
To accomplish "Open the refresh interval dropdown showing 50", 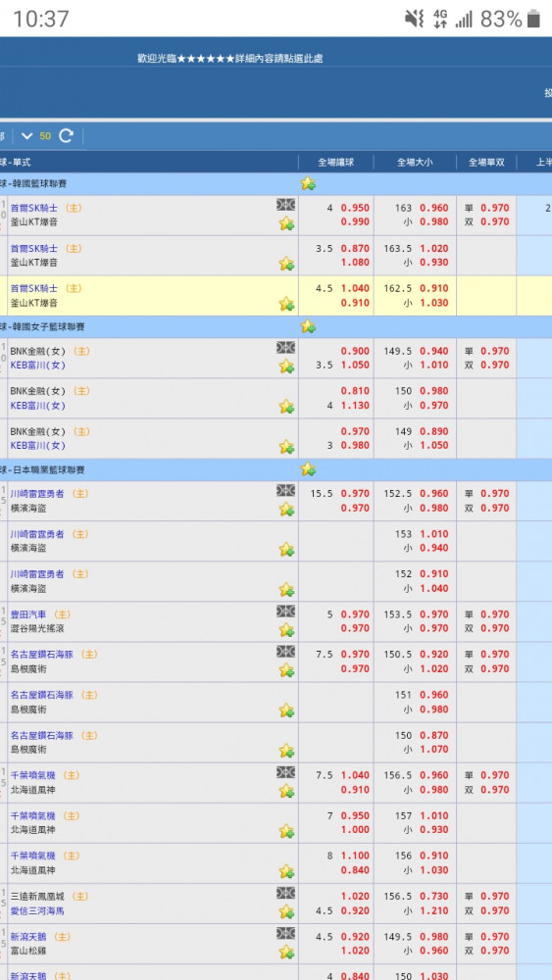I will pyautogui.click(x=35, y=135).
